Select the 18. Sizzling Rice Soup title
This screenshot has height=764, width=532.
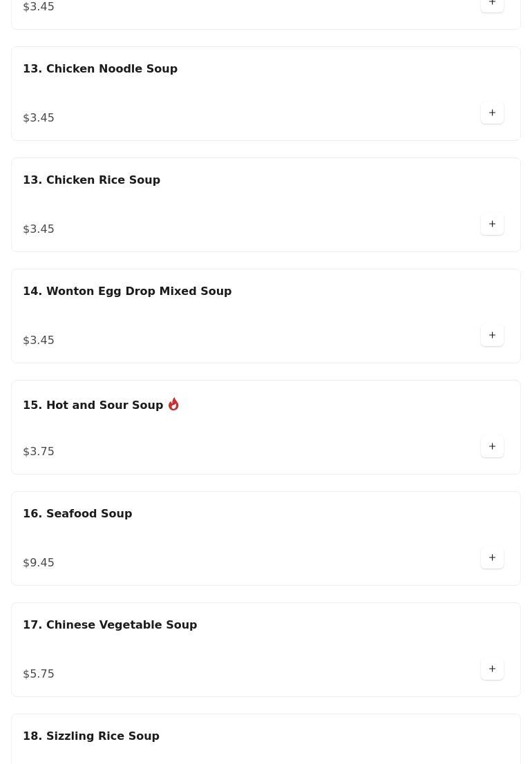click(91, 736)
